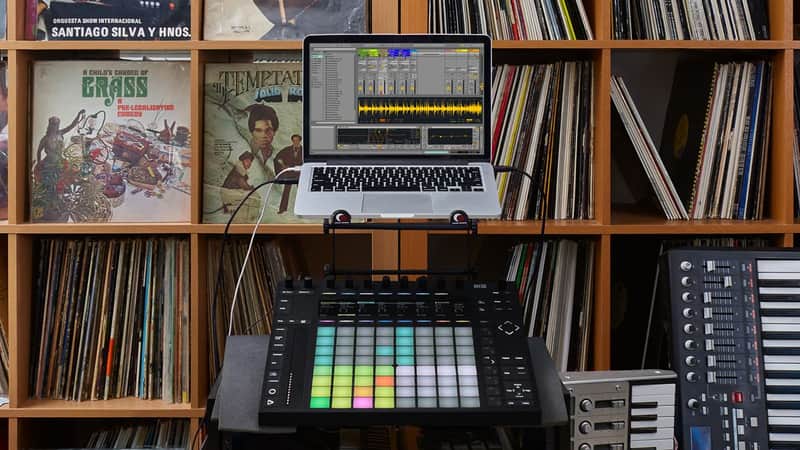Screen dimensions: 800x450
Task: Click the first track's volume fader
Action: (362, 88)
